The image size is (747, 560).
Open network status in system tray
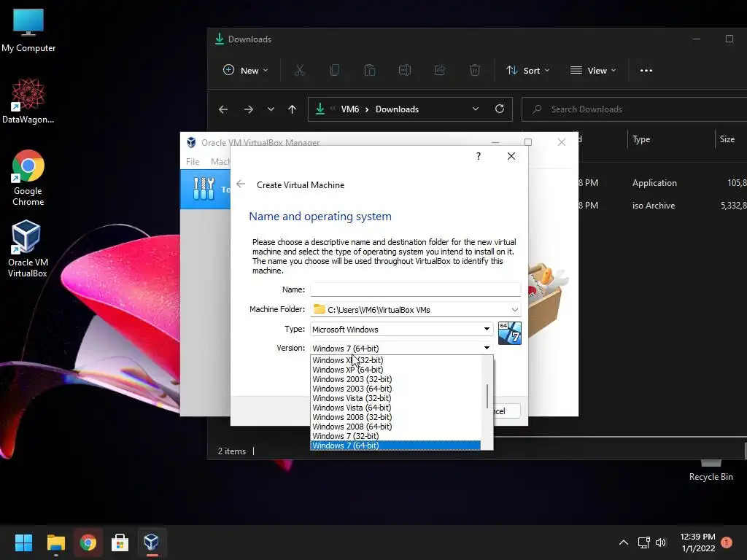point(643,542)
